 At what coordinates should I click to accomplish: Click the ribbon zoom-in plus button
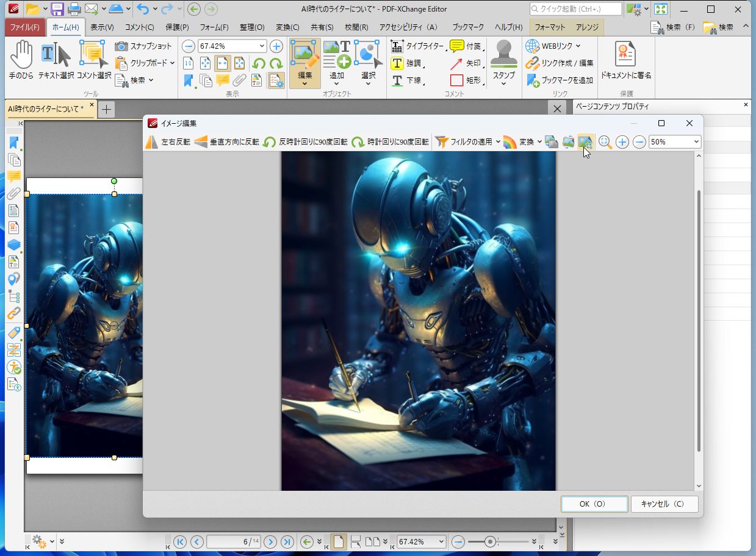tap(276, 46)
